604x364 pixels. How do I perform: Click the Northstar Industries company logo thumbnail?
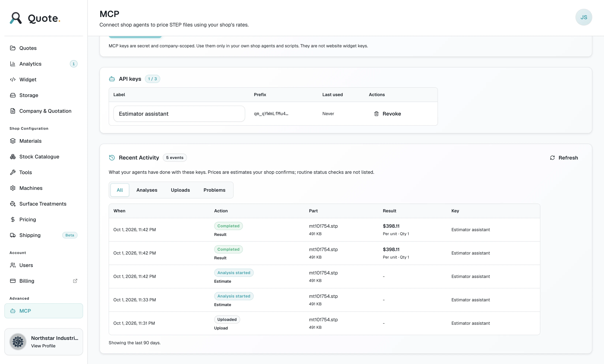(18, 342)
